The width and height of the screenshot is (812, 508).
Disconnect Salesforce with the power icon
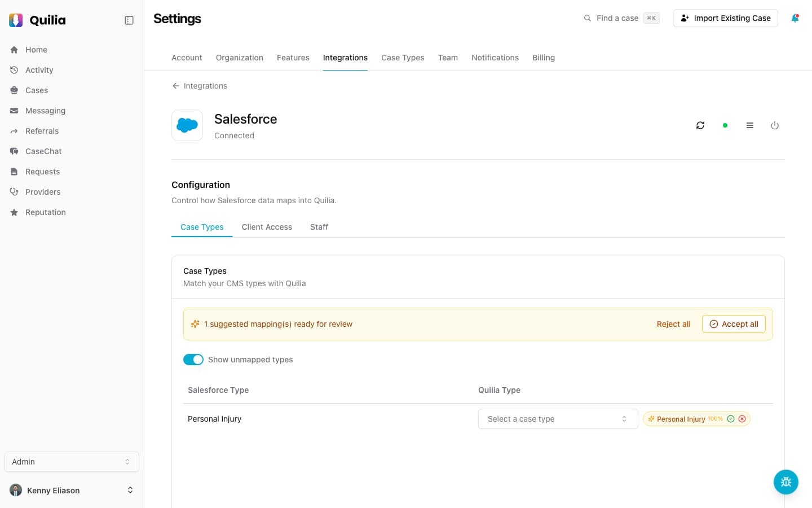pyautogui.click(x=775, y=125)
